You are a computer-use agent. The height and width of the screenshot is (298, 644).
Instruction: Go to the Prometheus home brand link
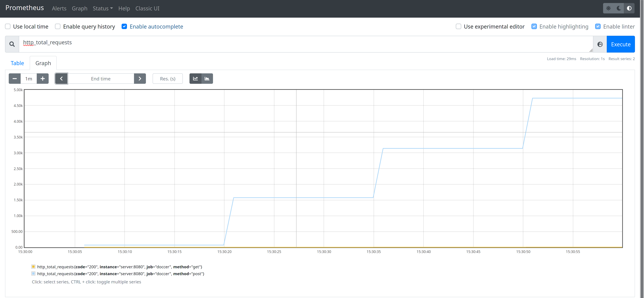coord(24,8)
